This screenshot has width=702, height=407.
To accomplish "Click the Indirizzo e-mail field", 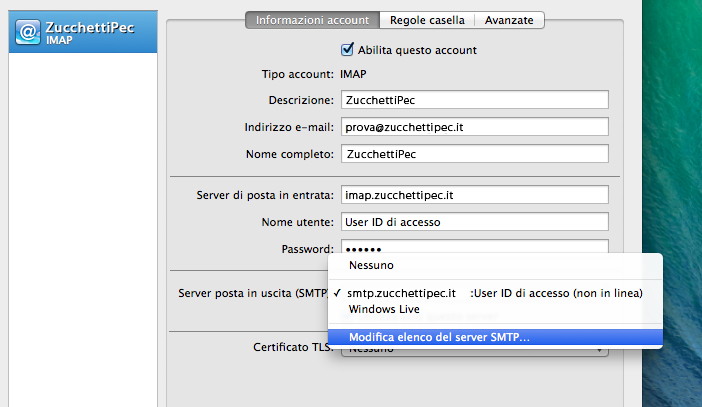I will pos(475,127).
